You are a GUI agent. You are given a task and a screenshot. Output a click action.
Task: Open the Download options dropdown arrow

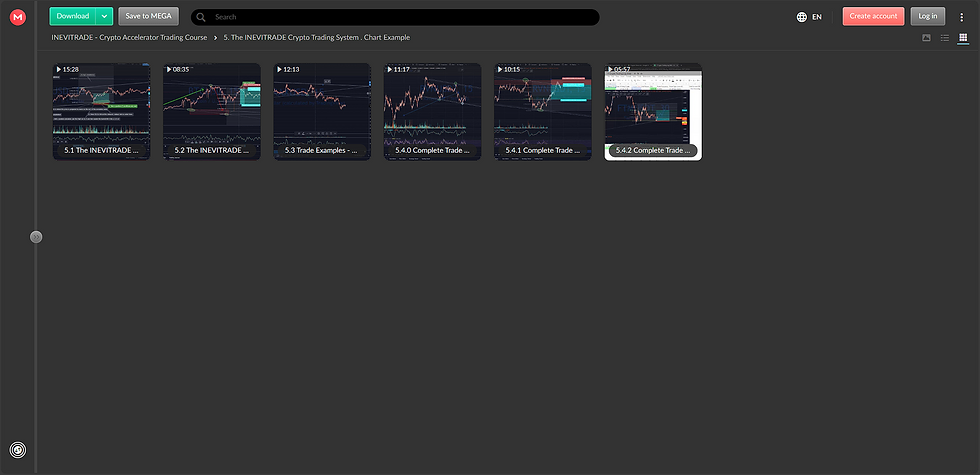point(104,16)
